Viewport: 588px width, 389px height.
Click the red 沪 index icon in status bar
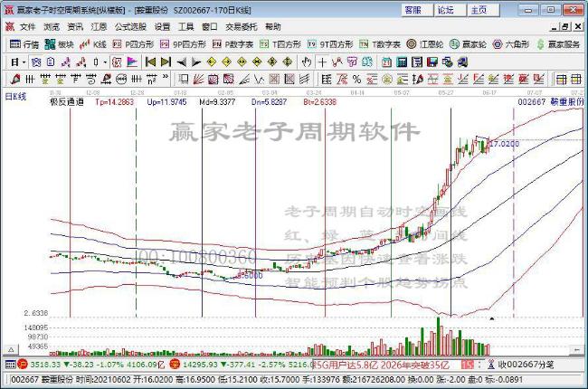tap(23, 364)
